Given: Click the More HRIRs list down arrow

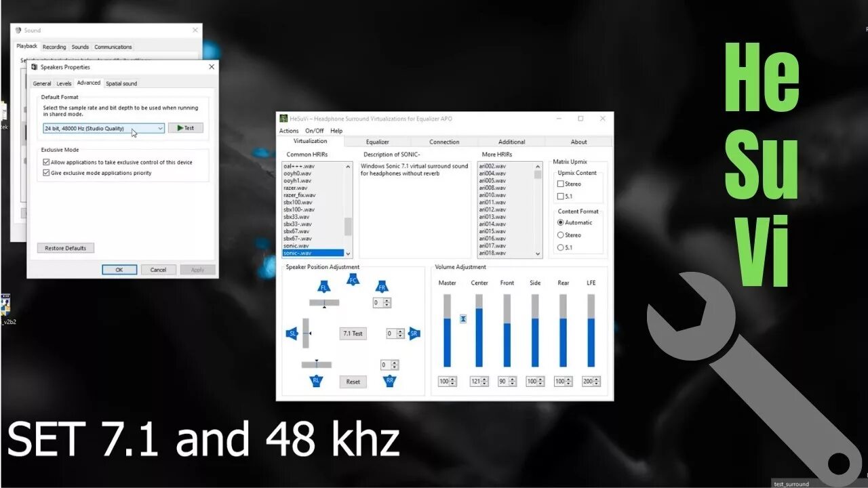Looking at the screenshot, I should (538, 253).
